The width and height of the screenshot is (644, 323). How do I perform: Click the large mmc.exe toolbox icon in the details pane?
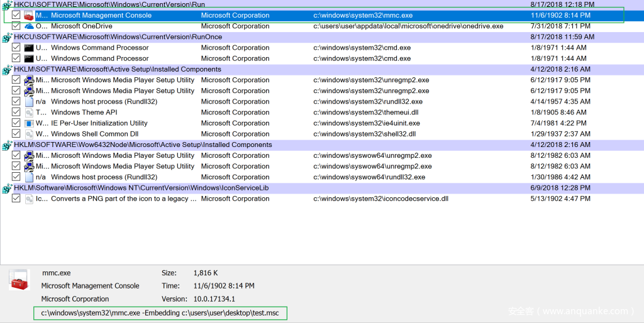coord(19,280)
